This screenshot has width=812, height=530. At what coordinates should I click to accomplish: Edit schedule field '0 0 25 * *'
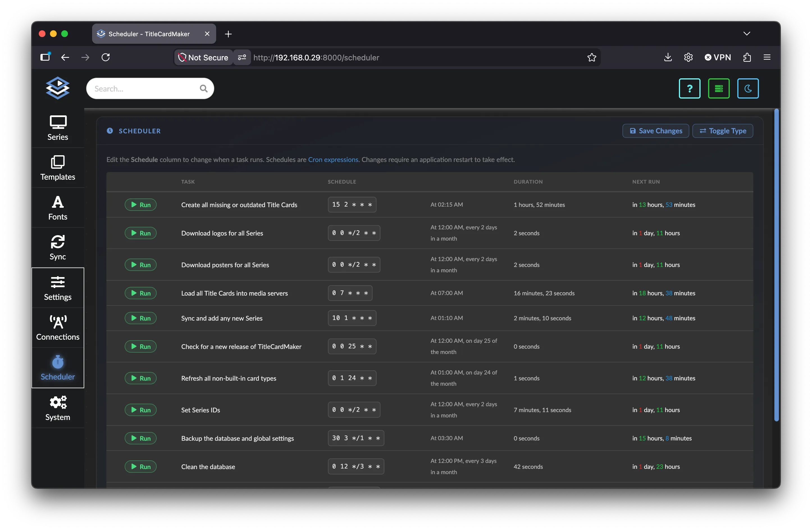[352, 346]
